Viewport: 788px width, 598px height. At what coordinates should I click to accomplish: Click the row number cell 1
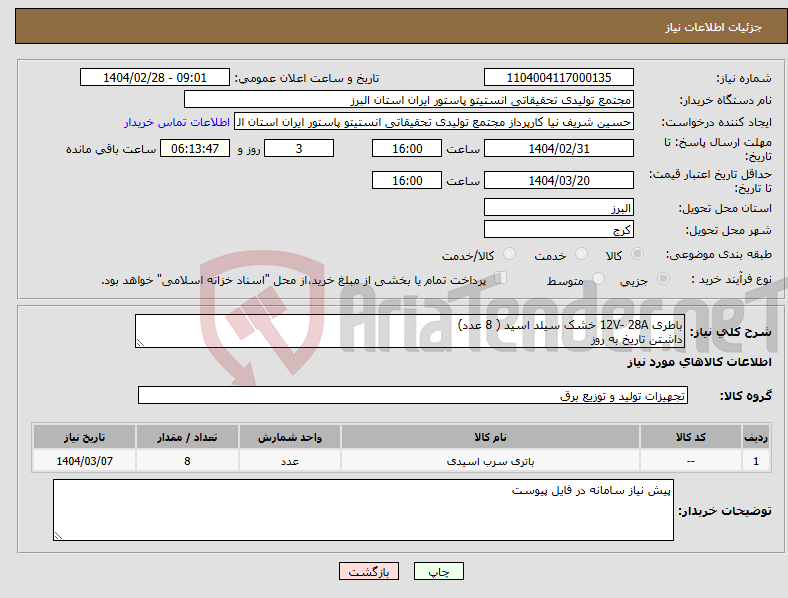pyautogui.click(x=756, y=461)
